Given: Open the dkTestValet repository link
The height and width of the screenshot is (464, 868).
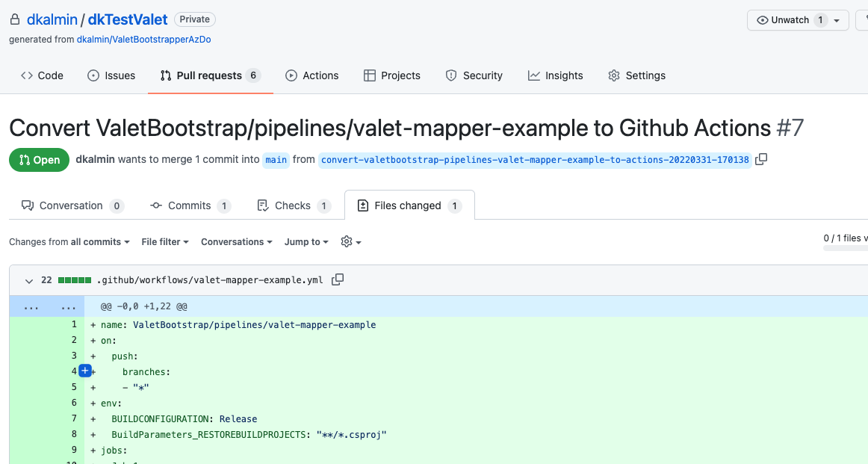Looking at the screenshot, I should [x=127, y=19].
